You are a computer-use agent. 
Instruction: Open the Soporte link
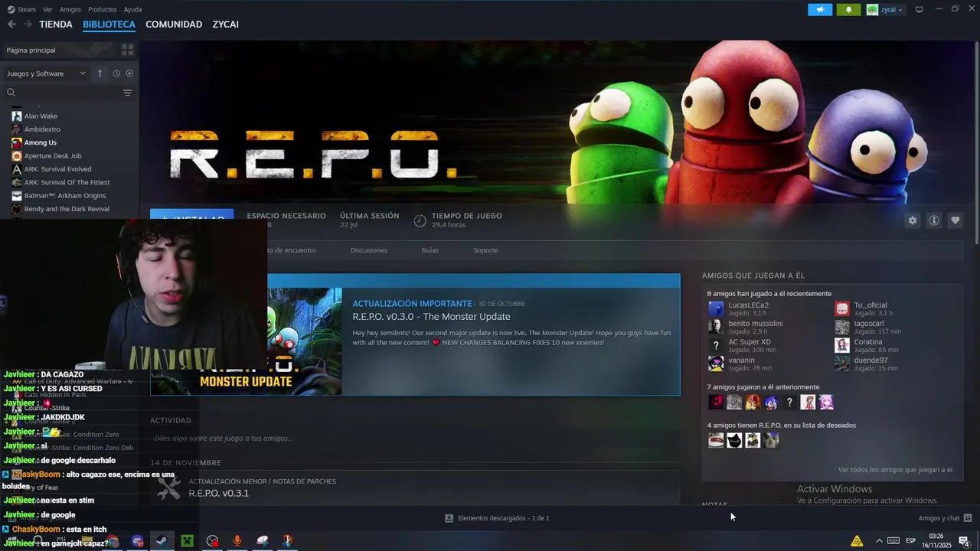pos(485,250)
